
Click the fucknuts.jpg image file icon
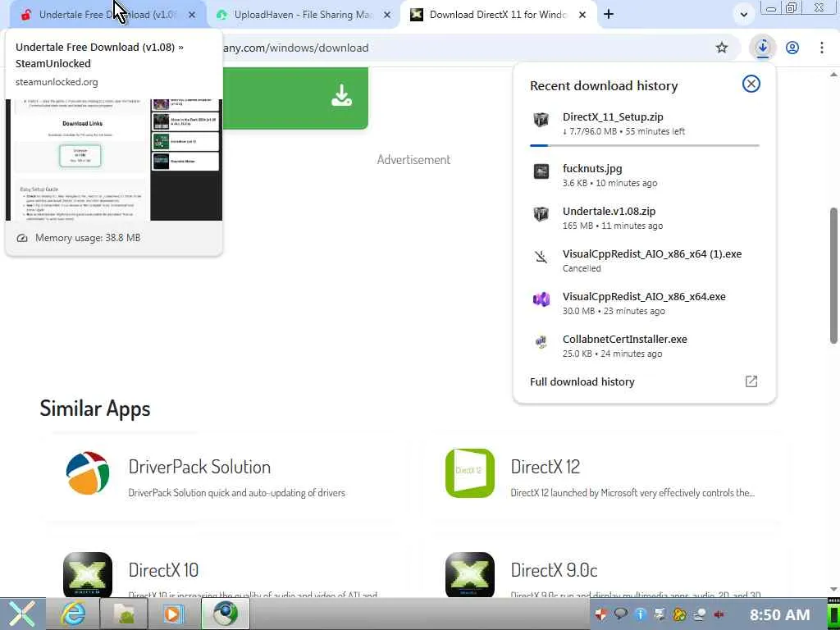point(541,171)
